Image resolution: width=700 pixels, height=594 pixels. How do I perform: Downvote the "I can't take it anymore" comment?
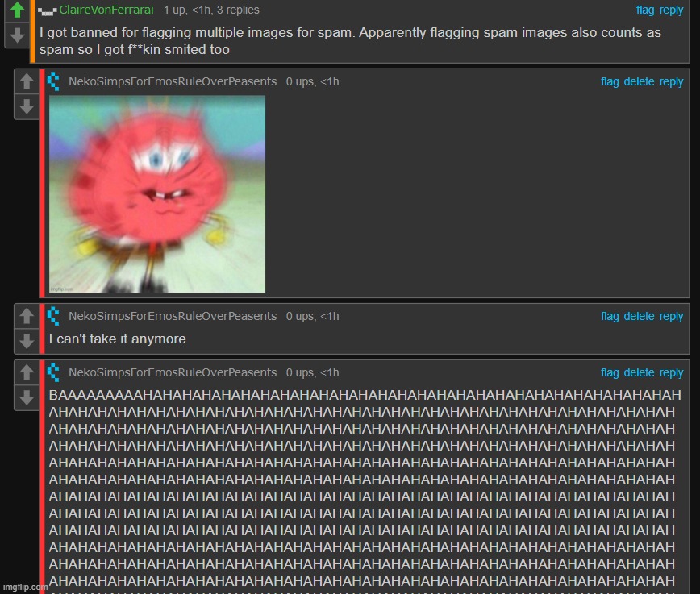26,341
